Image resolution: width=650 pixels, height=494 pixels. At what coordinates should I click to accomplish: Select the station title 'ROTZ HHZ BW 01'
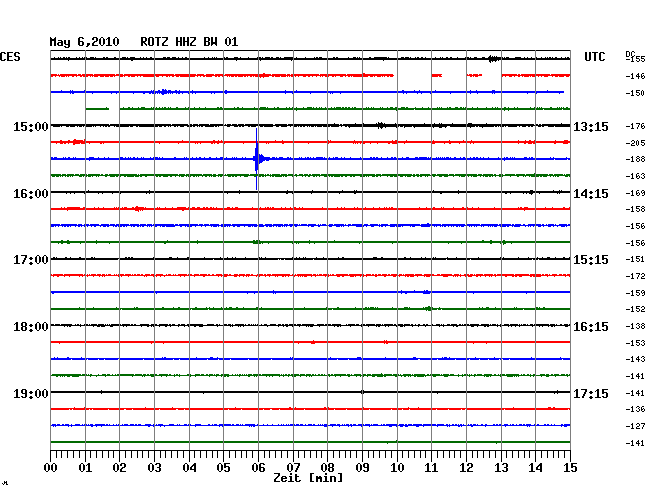[189, 42]
